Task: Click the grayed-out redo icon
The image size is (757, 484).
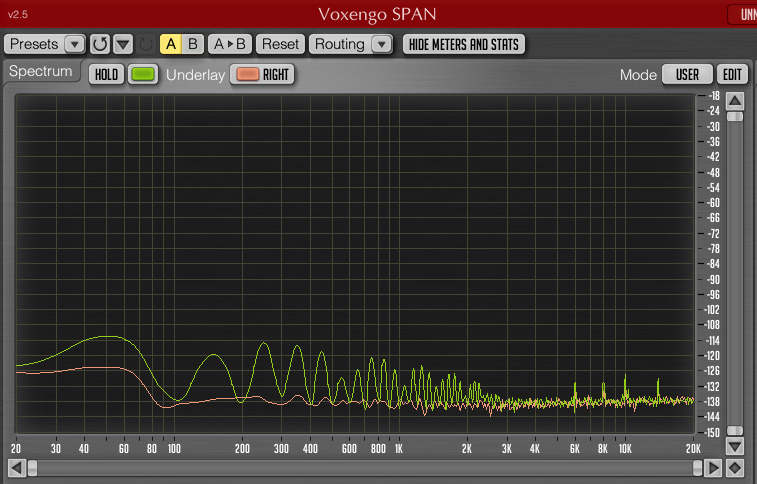Action: pyautogui.click(x=146, y=44)
